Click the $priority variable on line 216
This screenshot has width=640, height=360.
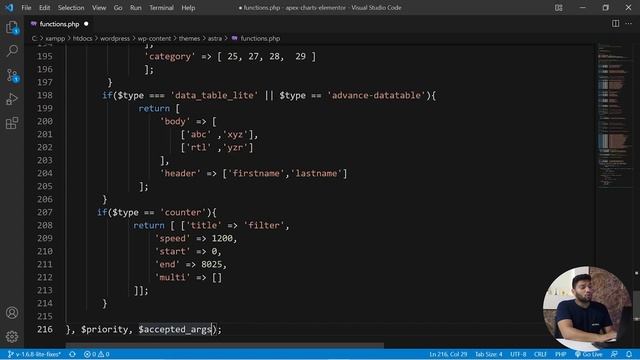pyautogui.click(x=104, y=329)
